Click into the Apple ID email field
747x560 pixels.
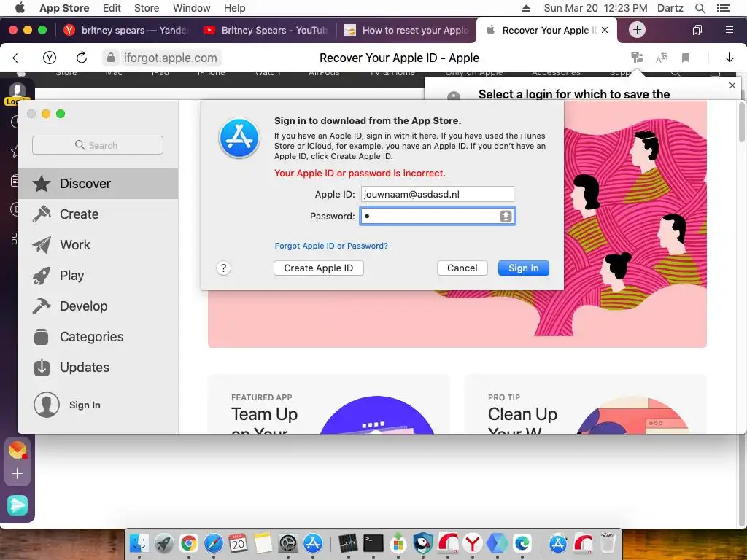click(438, 194)
